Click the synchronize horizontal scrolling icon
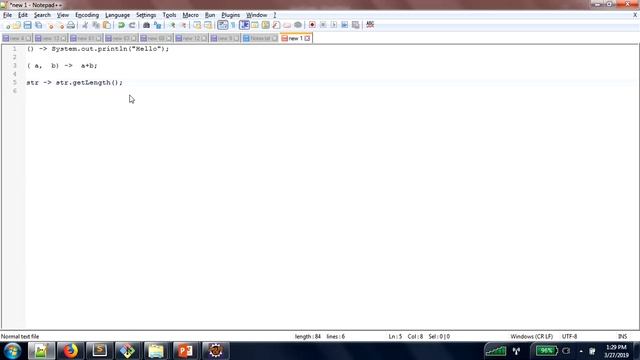This screenshot has height=360, width=640. pyautogui.click(x=208, y=25)
